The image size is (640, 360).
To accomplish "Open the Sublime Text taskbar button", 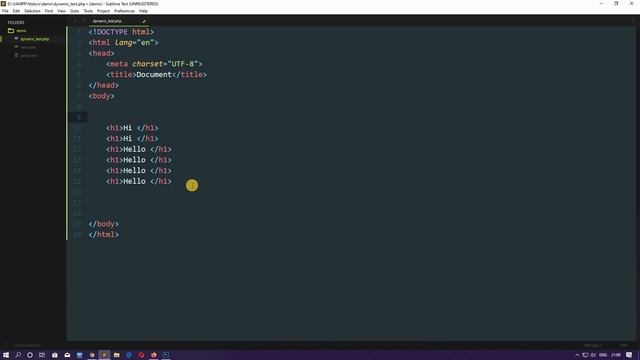I will point(104,355).
